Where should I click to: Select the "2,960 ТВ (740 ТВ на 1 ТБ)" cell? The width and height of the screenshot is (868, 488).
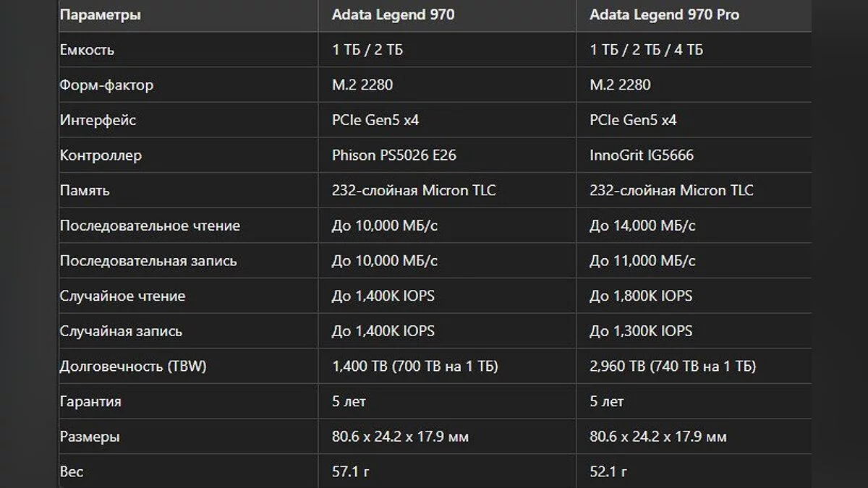[x=673, y=367]
